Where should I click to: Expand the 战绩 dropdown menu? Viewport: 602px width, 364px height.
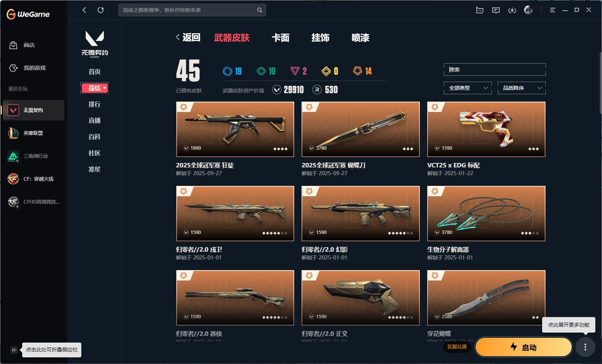(x=95, y=88)
